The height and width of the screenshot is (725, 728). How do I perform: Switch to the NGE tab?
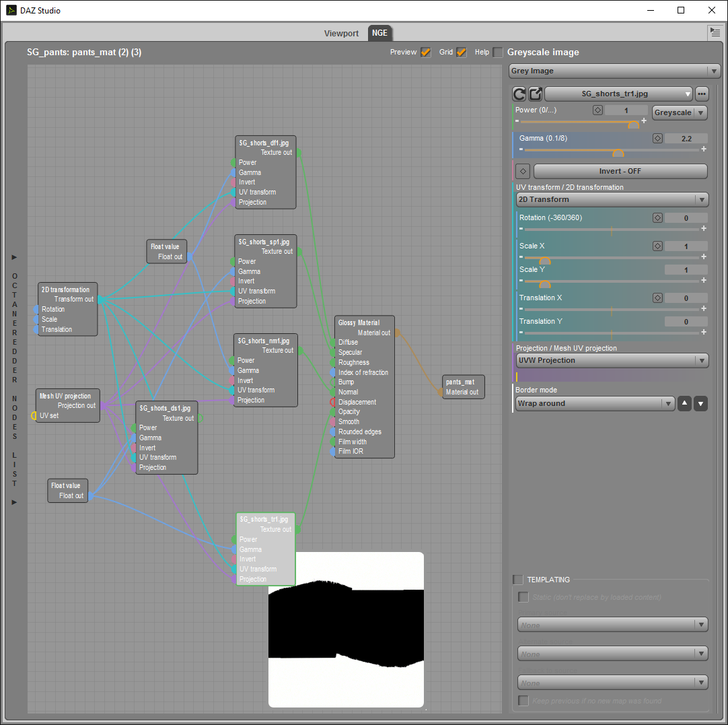(x=379, y=33)
